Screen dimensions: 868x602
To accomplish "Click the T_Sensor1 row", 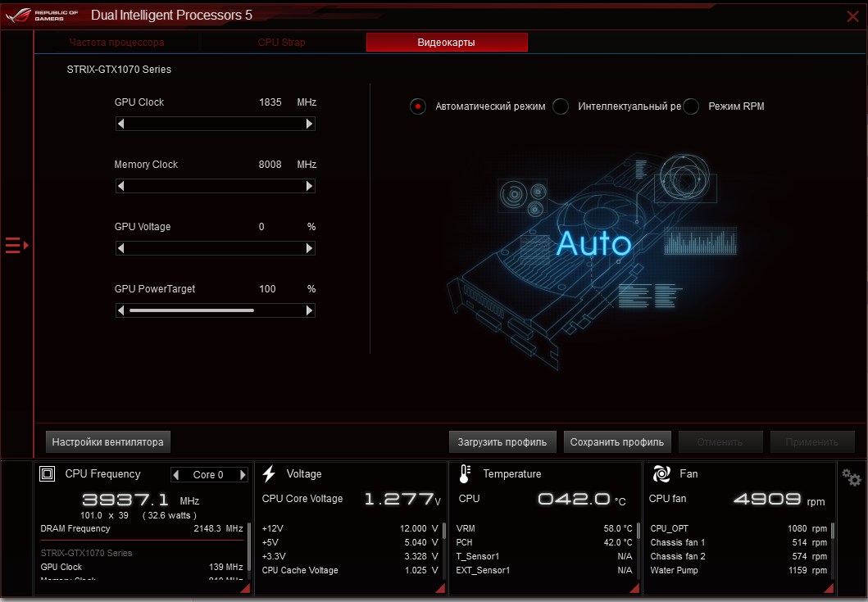I will click(x=544, y=556).
